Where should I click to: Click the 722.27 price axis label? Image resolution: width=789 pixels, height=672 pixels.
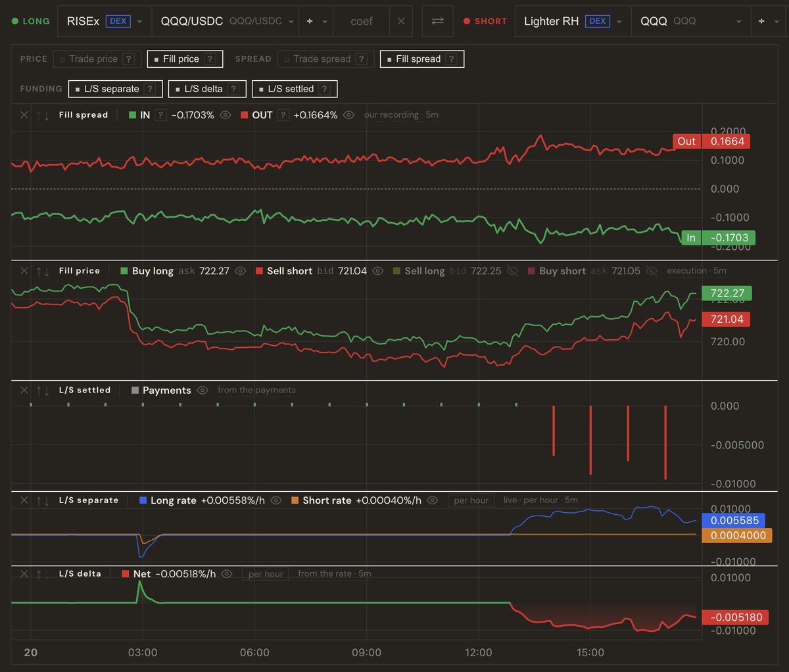[x=727, y=293]
